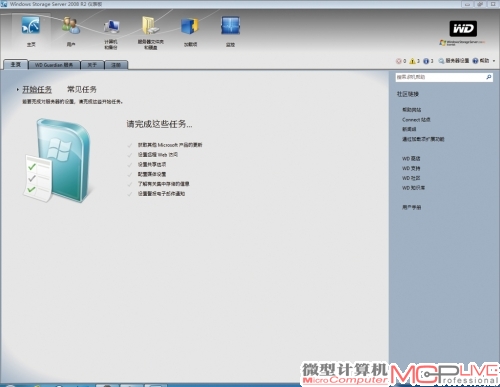This screenshot has height=387, width=500.
Task: Check the Microsoft product updates task
Action: tap(170, 145)
